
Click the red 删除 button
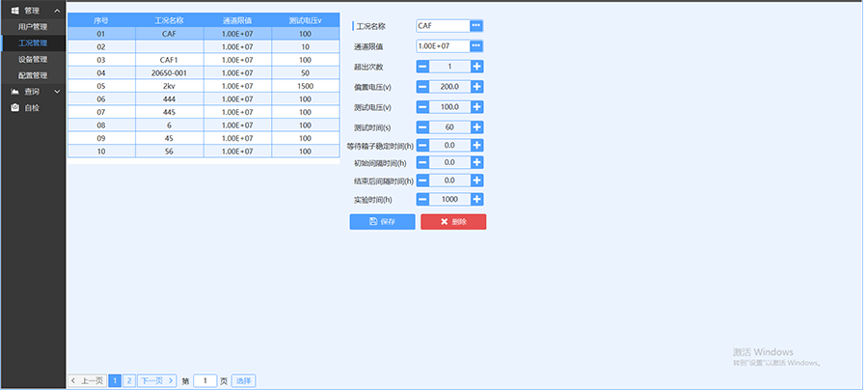[x=453, y=222]
